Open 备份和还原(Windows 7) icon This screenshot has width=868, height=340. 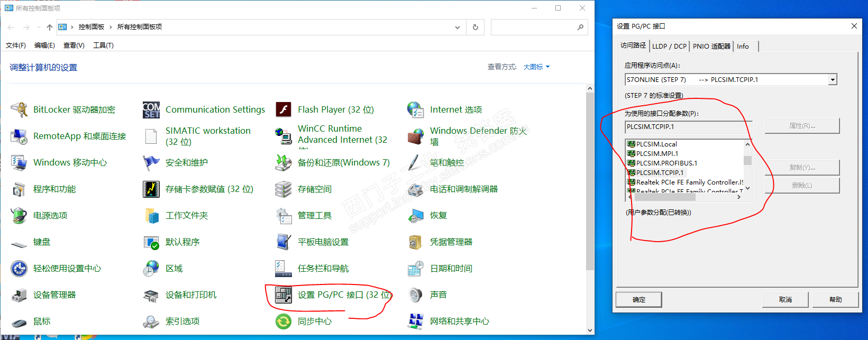(284, 162)
